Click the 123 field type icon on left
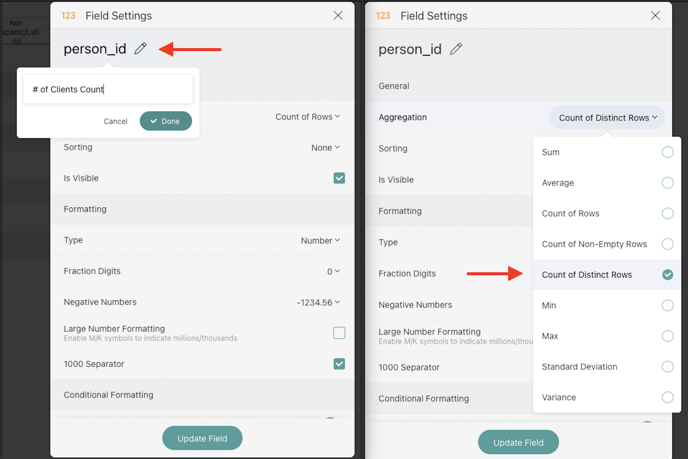The image size is (688, 459). click(x=68, y=16)
